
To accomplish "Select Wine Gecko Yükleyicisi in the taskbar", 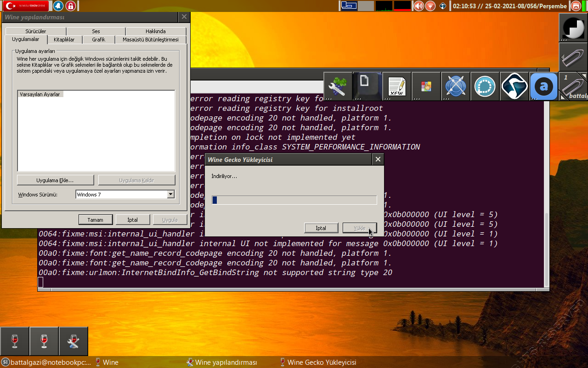I will 318,362.
